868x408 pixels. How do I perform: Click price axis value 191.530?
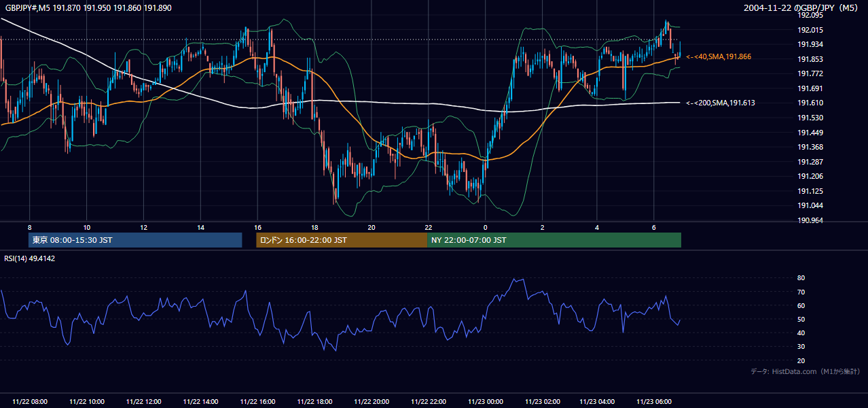810,118
